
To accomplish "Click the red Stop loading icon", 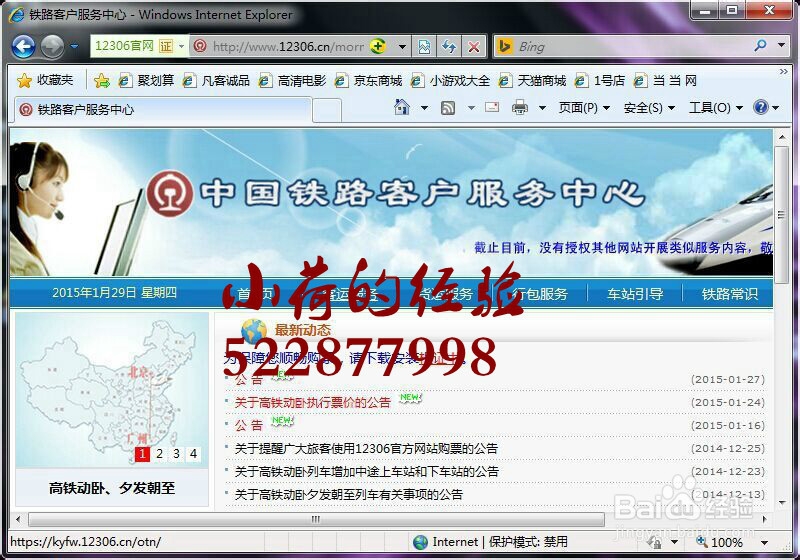I will point(474,47).
